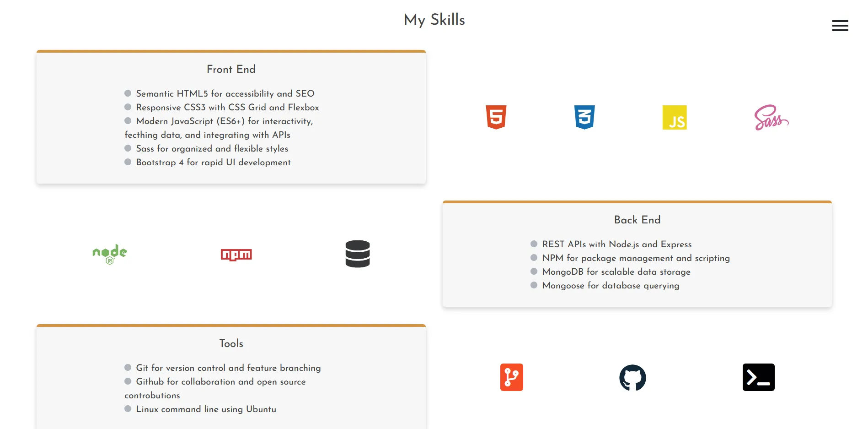Screen dimensions: 868x429
Task: Click the Tools card title
Action: (231, 343)
